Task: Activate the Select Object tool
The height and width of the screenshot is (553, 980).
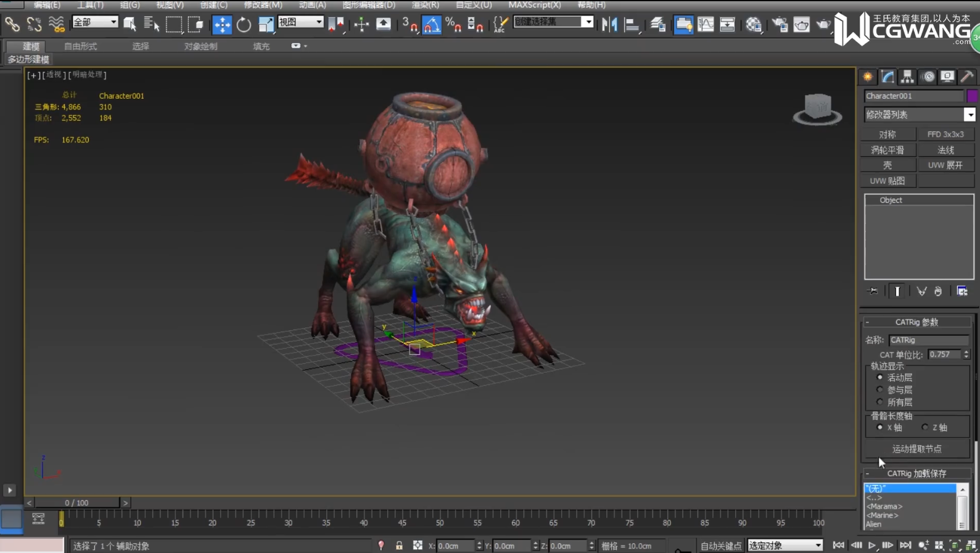Action: 130,24
